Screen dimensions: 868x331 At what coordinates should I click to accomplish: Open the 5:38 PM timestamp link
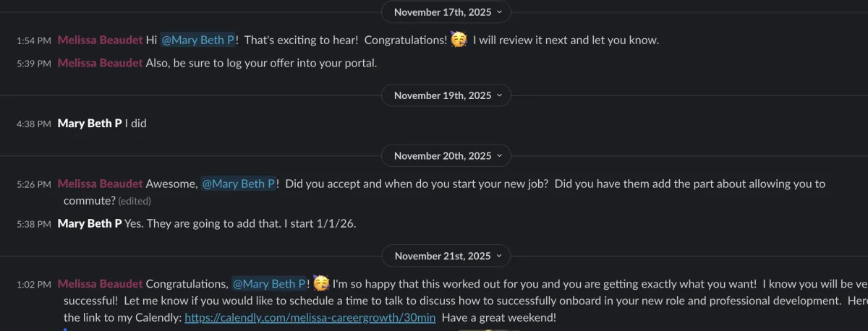tap(33, 224)
